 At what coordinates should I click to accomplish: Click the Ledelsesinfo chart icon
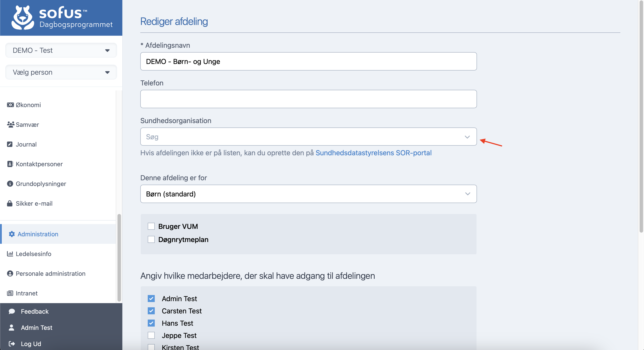[10, 254]
